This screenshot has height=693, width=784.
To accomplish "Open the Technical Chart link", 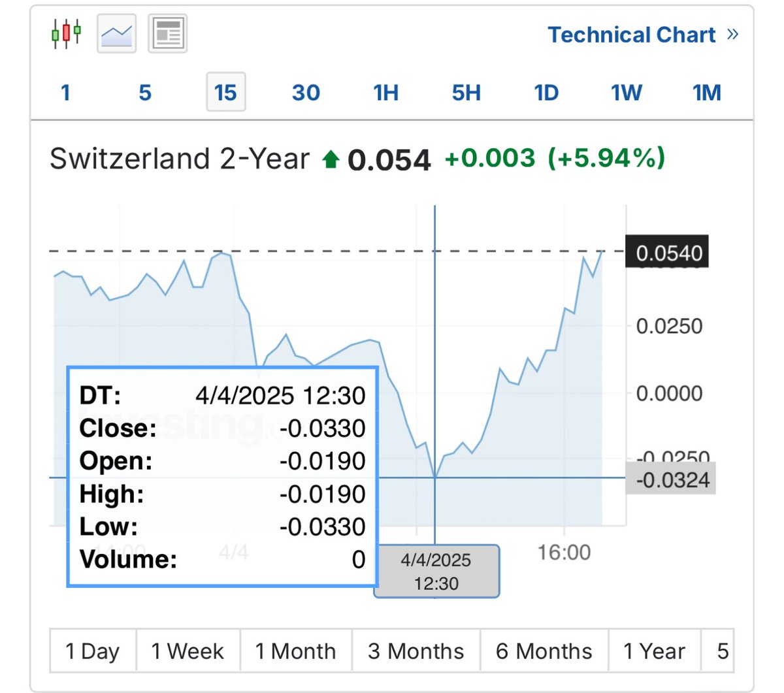I will (x=631, y=35).
